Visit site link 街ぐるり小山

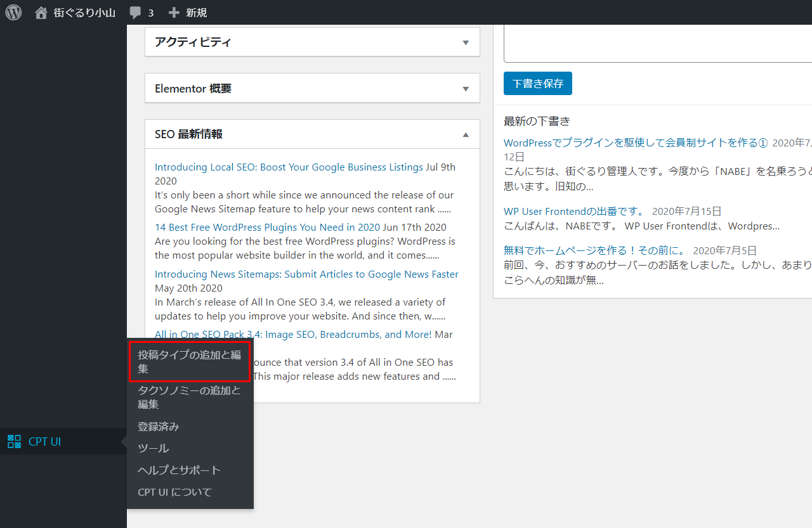pos(84,12)
